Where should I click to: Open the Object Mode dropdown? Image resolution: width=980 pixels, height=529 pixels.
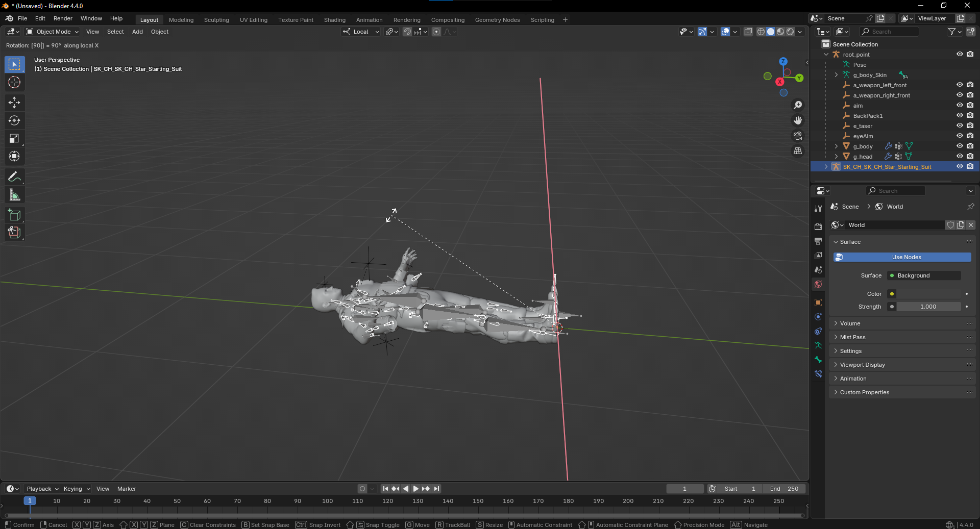[53, 32]
